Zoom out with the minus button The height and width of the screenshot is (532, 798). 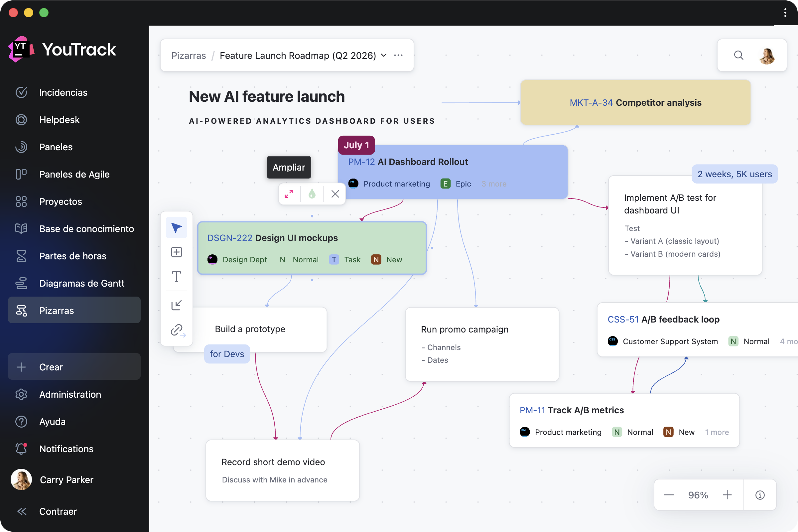click(668, 495)
